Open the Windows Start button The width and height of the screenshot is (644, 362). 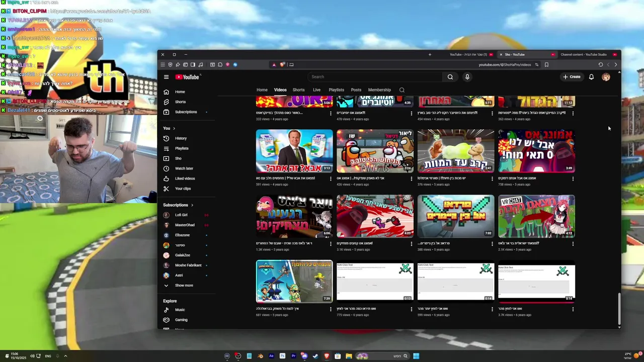(416, 356)
